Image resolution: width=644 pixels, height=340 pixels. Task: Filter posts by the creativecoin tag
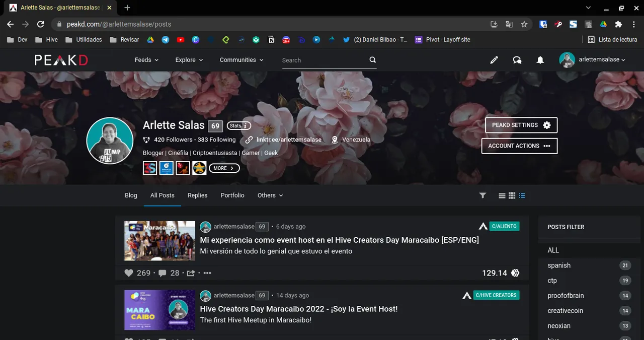click(x=565, y=311)
